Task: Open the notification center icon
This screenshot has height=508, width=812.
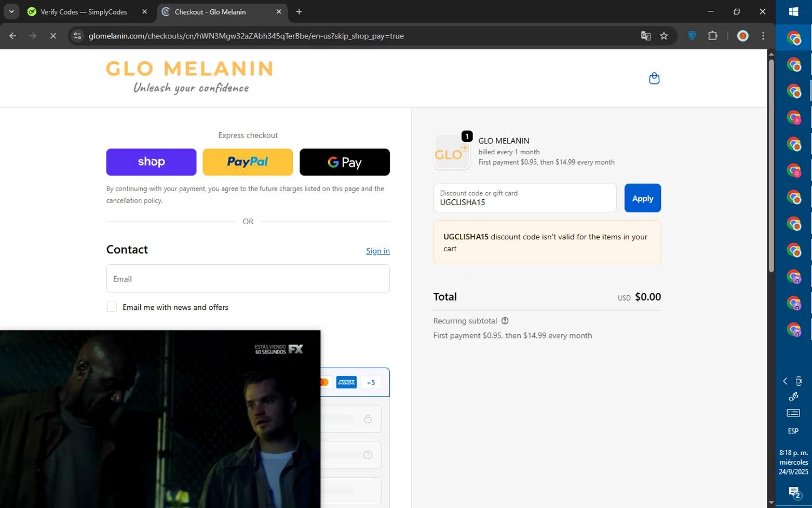Action: 794,493
